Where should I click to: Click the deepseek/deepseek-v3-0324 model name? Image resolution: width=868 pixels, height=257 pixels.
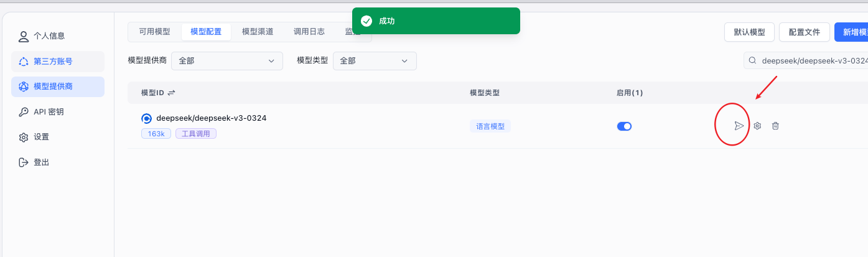pyautogui.click(x=212, y=118)
